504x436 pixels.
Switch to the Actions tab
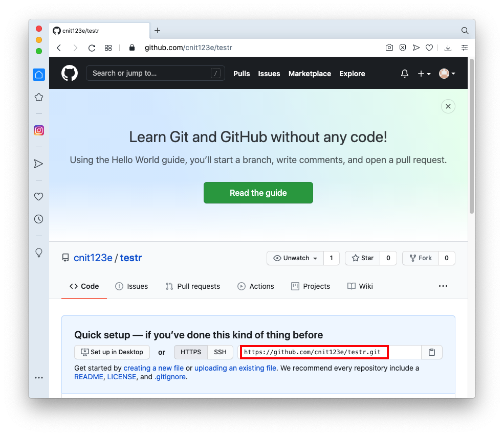click(255, 286)
